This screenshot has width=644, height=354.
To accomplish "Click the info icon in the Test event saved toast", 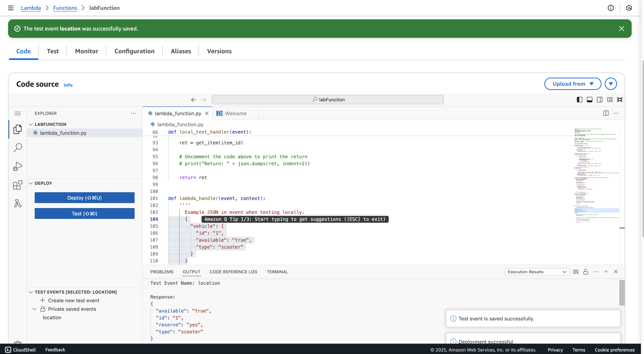I will click(453, 318).
